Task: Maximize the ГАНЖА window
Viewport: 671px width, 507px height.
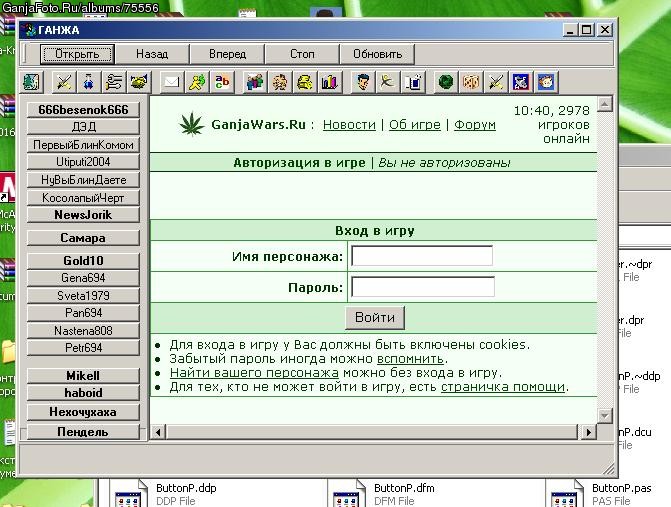Action: (x=587, y=30)
